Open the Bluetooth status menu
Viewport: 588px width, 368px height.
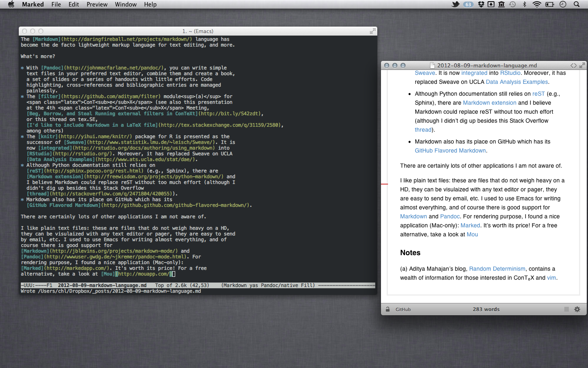[x=525, y=4]
